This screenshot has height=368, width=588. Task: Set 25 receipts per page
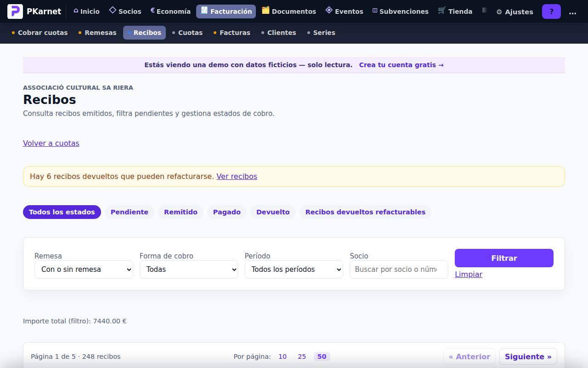302,356
